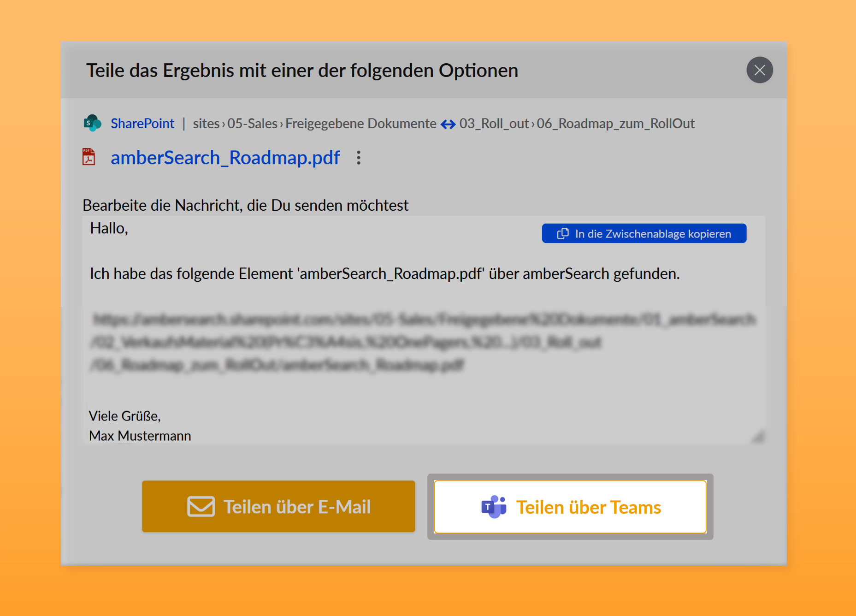
Task: Click the clipboard copy icon
Action: (x=562, y=234)
